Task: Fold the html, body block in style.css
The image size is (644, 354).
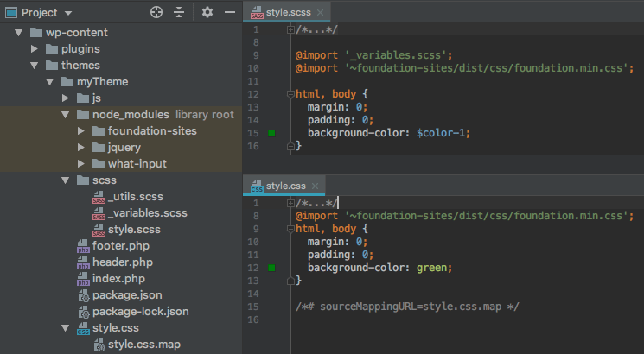Action: [290, 229]
